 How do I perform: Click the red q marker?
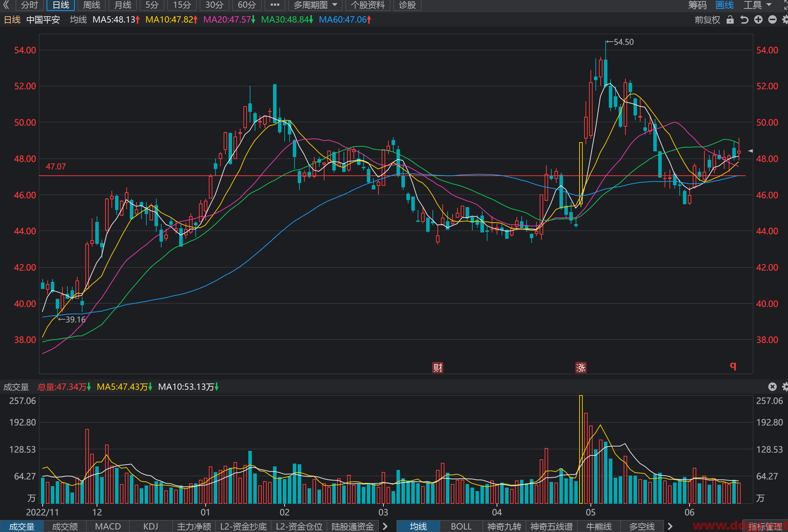click(733, 365)
